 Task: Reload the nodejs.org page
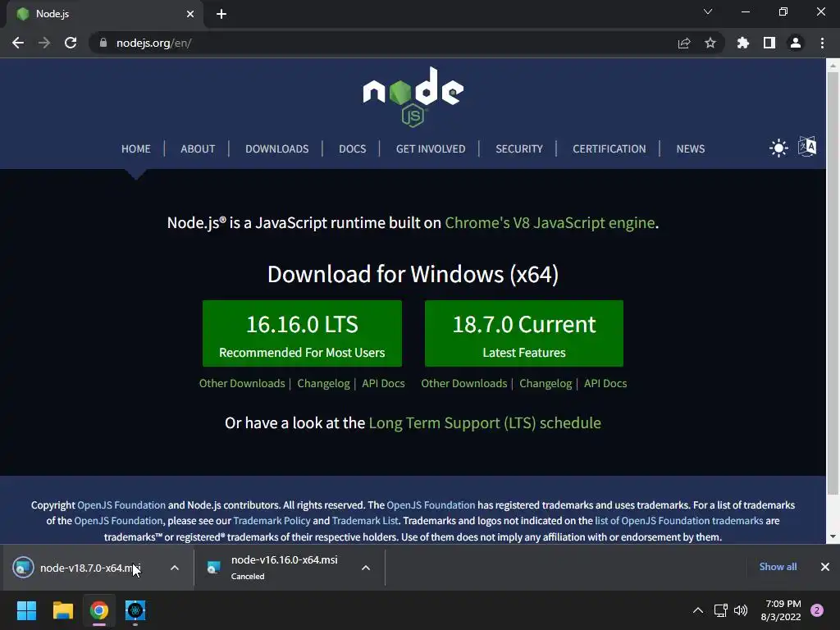pyautogui.click(x=71, y=43)
